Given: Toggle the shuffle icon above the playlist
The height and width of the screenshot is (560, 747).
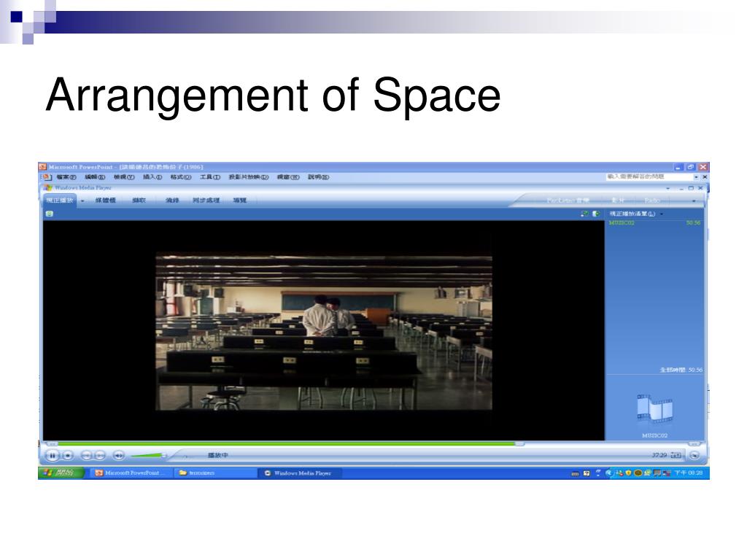Looking at the screenshot, I should click(584, 214).
